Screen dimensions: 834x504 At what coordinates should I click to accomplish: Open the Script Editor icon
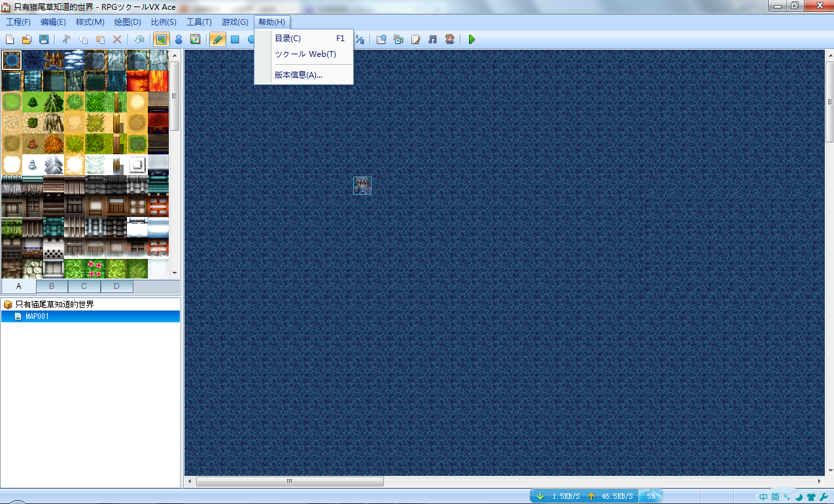(415, 39)
